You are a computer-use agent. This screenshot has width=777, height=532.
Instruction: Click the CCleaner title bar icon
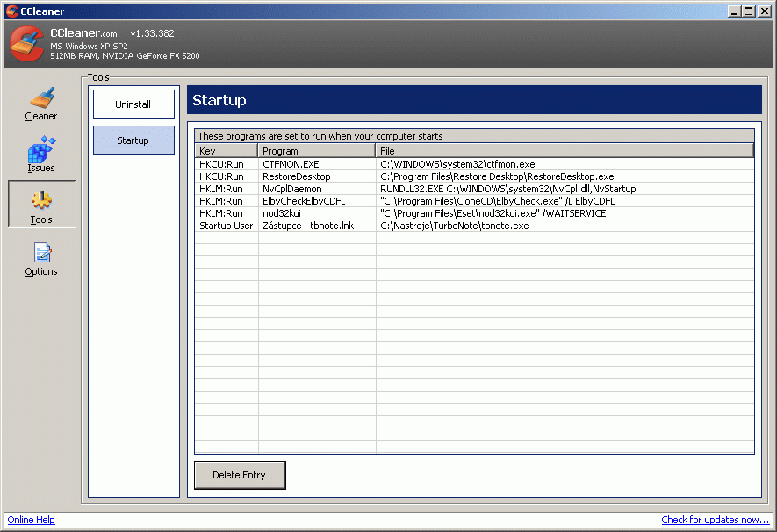click(x=12, y=11)
